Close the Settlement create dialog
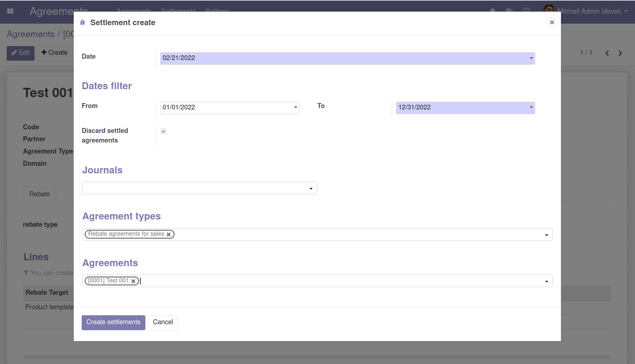The image size is (635, 364). tap(552, 22)
